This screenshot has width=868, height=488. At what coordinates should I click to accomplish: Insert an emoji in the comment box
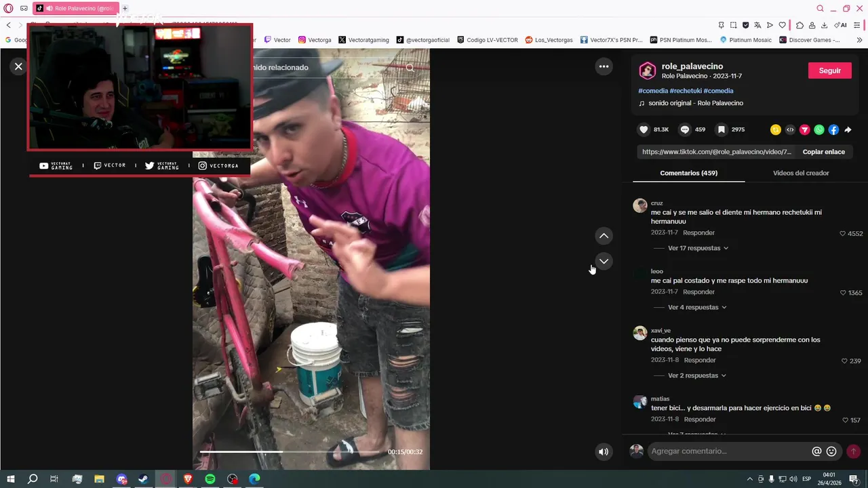coord(831,451)
